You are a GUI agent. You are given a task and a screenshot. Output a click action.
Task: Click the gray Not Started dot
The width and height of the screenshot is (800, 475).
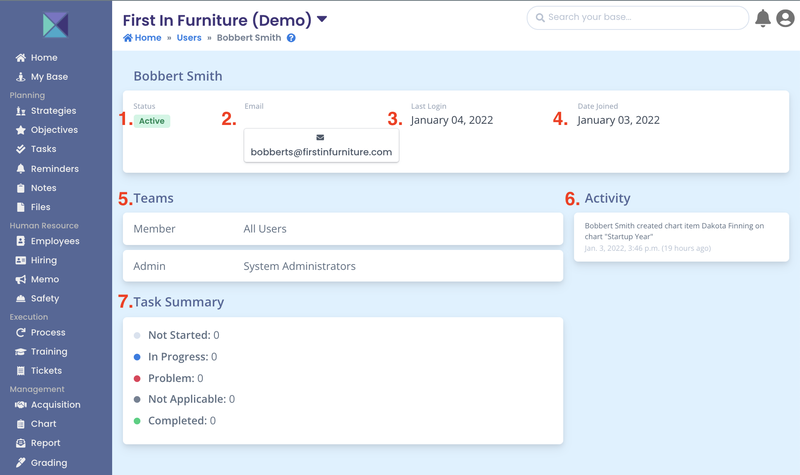[x=137, y=336]
